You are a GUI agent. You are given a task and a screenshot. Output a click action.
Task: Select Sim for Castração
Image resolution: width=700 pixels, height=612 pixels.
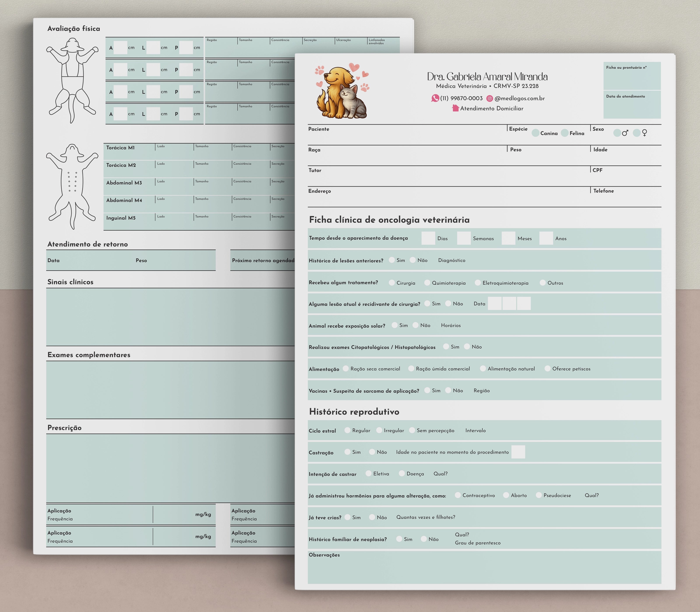(x=347, y=452)
